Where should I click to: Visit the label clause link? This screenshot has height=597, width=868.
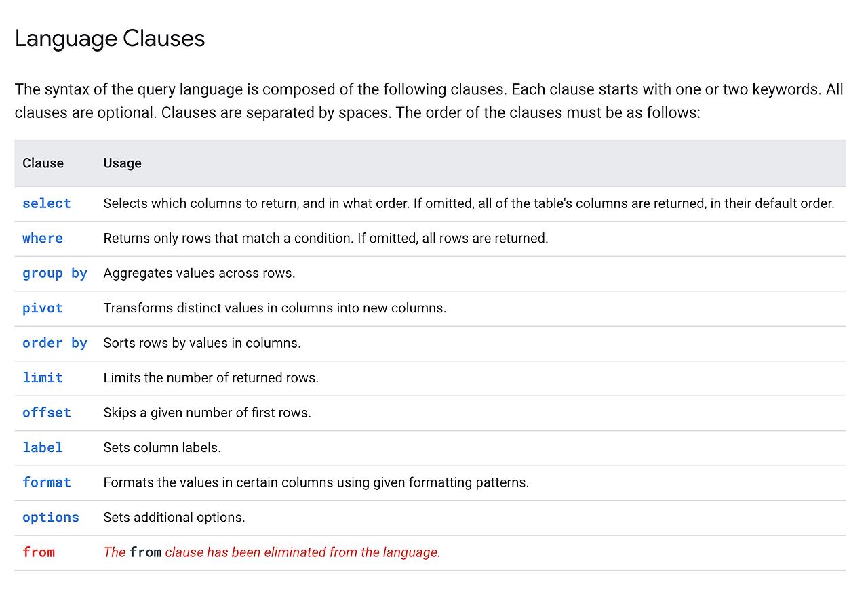pyautogui.click(x=42, y=448)
